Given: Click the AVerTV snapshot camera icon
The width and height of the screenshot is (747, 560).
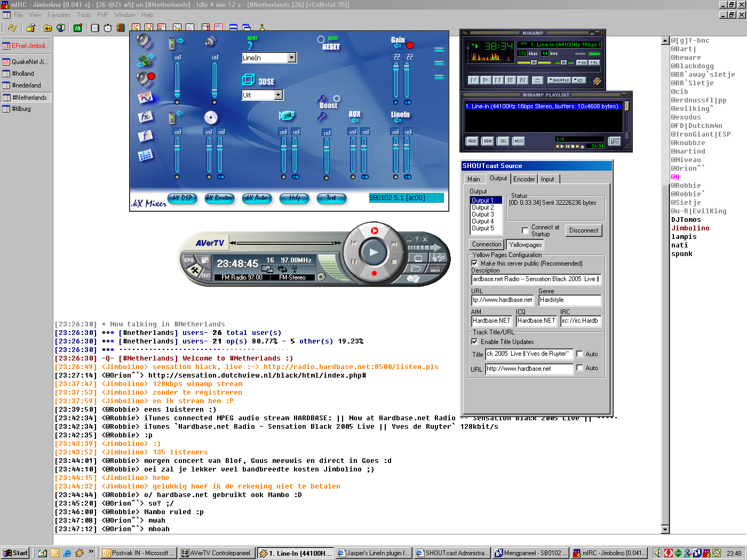Looking at the screenshot, I should click(205, 260).
